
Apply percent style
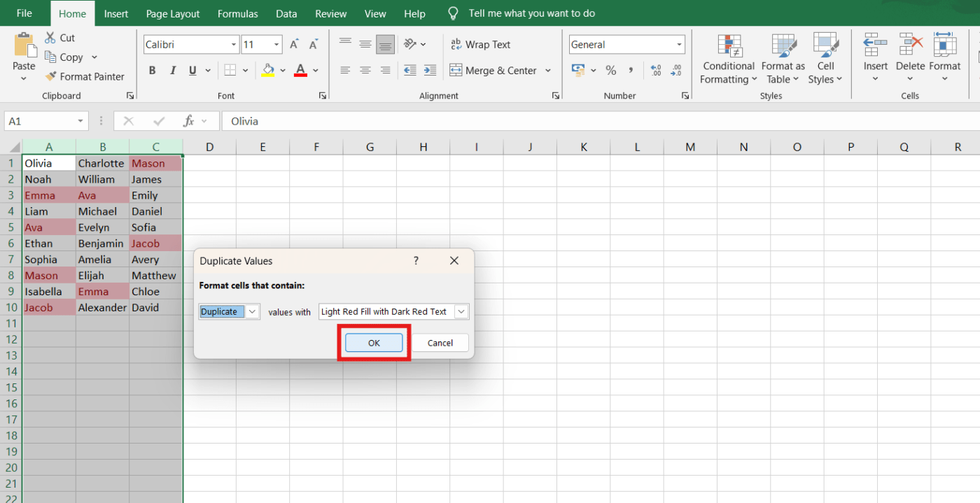click(x=611, y=71)
